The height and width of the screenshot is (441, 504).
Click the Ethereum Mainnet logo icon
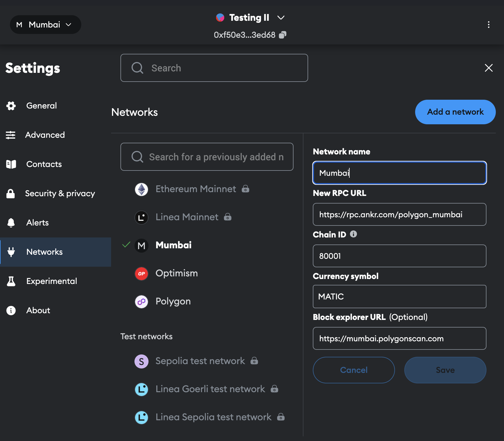point(141,190)
